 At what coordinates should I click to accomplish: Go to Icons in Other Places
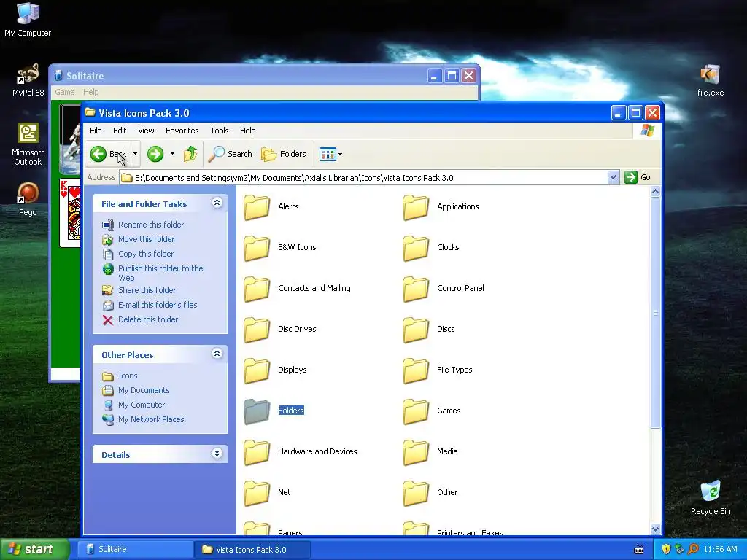pos(127,376)
